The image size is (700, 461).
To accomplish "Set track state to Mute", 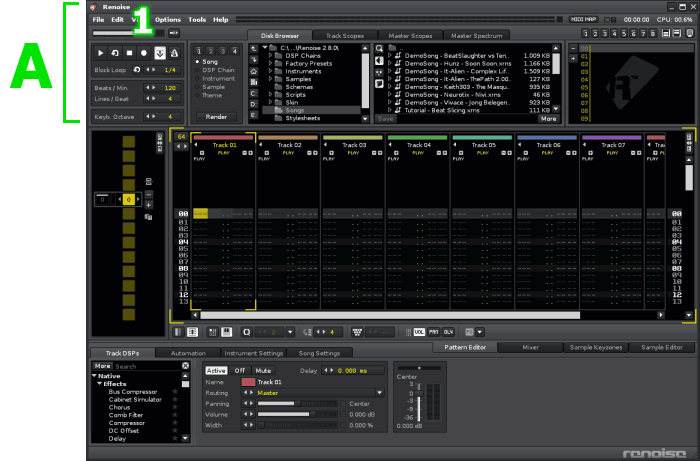I will tap(263, 370).
